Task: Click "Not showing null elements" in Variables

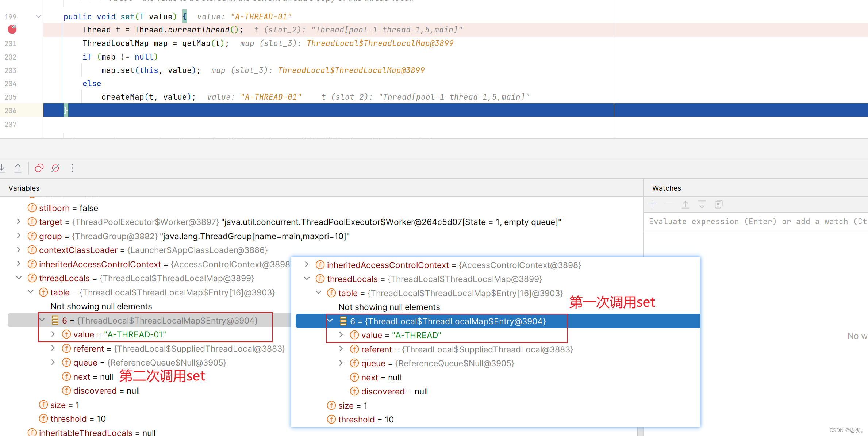Action: click(x=101, y=306)
